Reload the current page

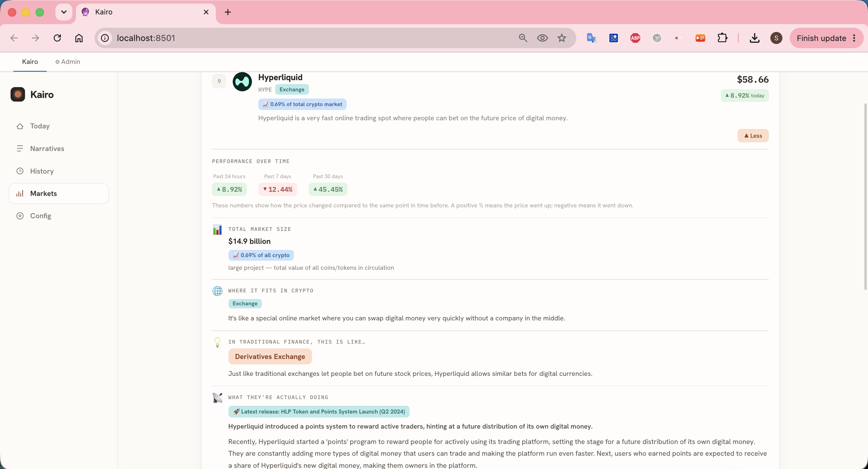(57, 38)
